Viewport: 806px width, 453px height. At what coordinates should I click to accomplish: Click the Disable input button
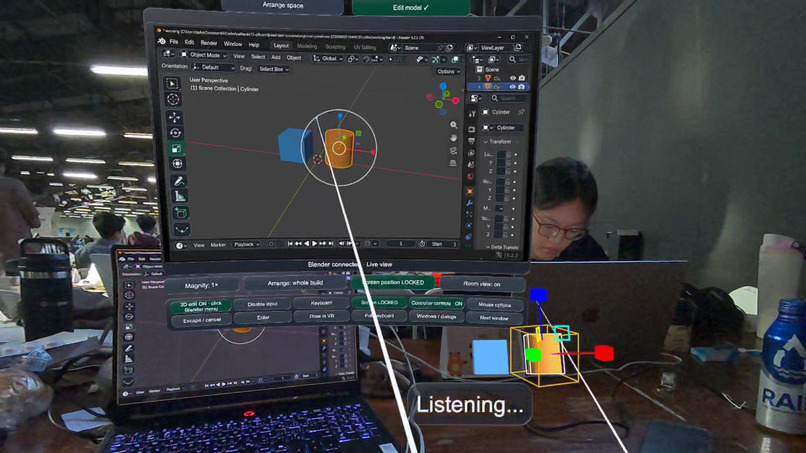[262, 304]
